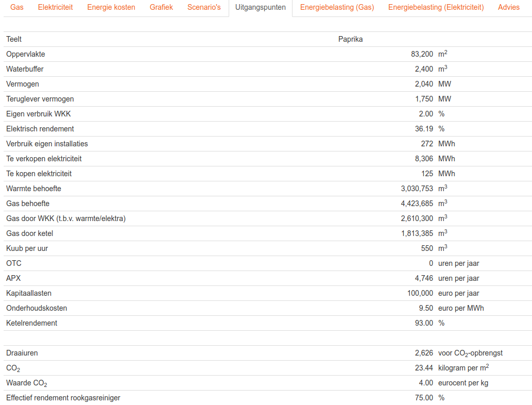Open the Advies tab

[509, 7]
